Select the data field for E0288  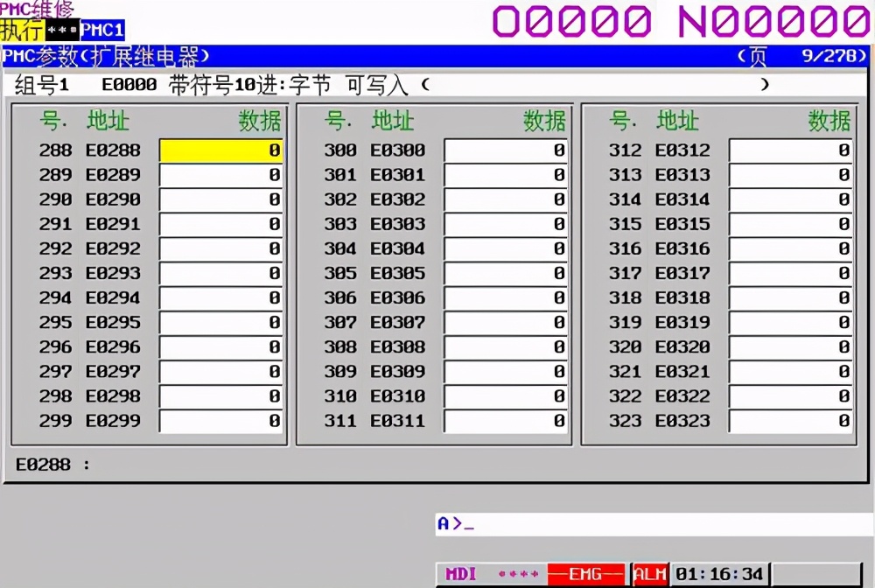click(221, 150)
